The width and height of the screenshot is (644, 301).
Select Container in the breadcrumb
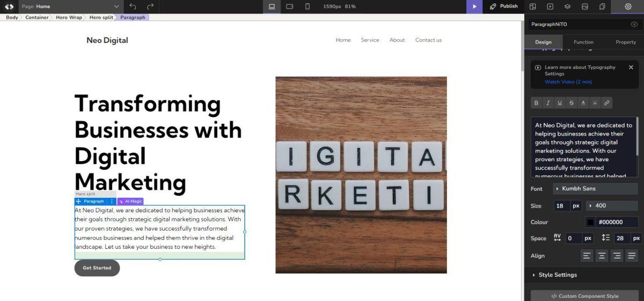[36, 17]
